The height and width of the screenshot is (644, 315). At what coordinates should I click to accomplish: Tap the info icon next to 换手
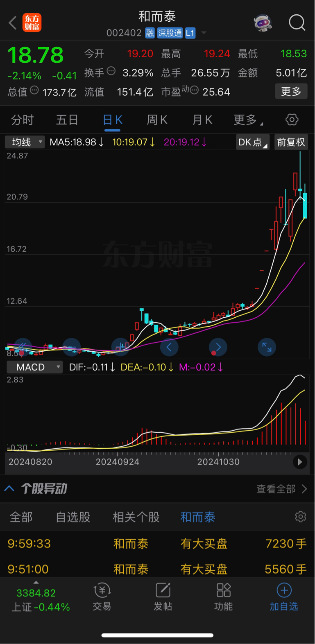coord(111,71)
